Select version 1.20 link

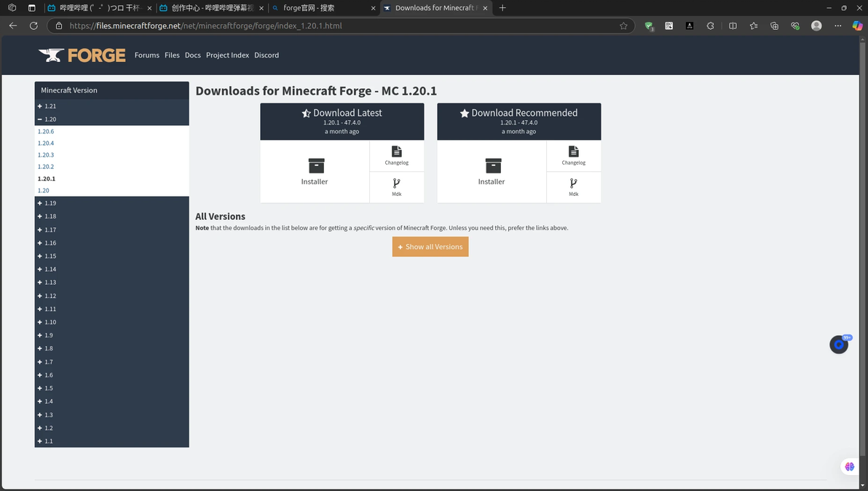[x=43, y=190]
